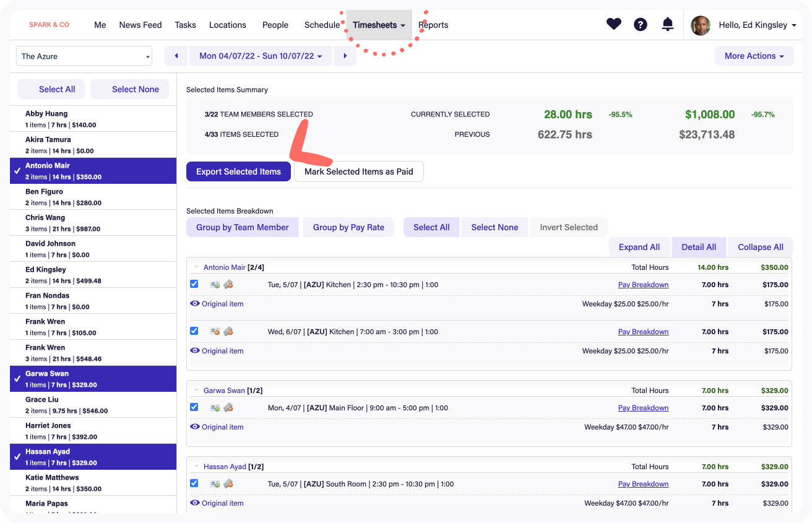812x523 pixels.
Task: Choose Group by Pay Rate
Action: tap(348, 227)
